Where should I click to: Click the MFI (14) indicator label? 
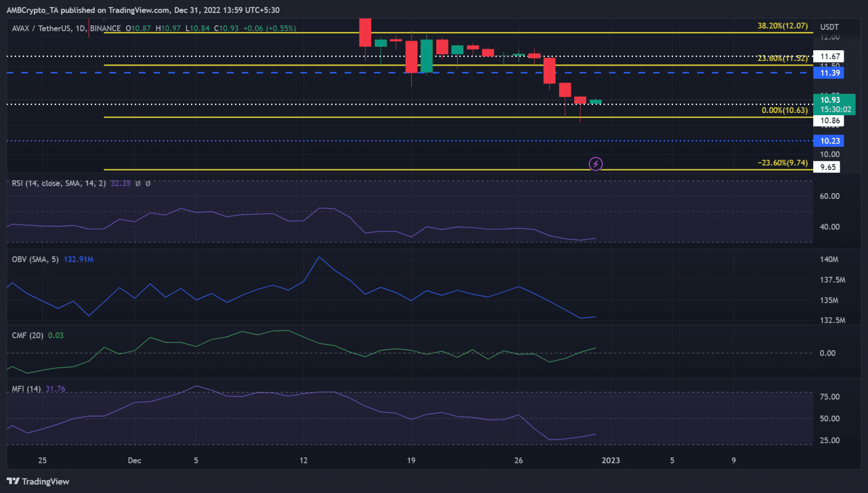(27, 389)
